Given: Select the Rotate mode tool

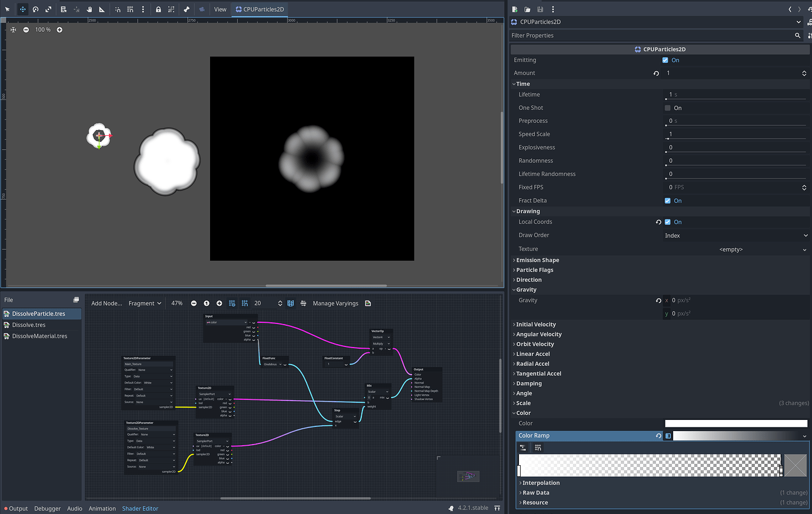Looking at the screenshot, I should pyautogui.click(x=35, y=9).
